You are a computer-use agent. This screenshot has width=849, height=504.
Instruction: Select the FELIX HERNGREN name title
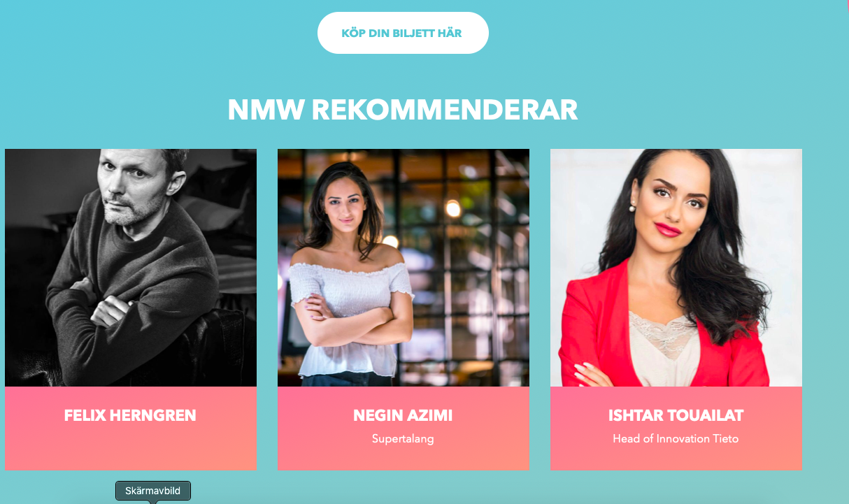130,415
